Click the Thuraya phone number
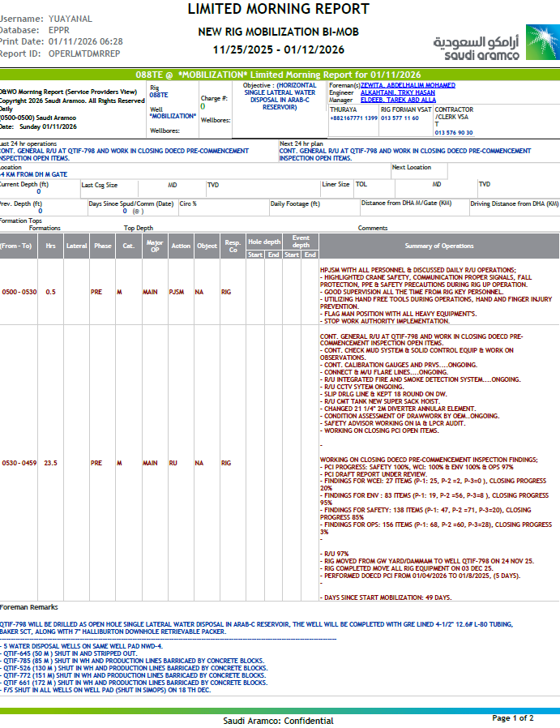Screen dimensions: 560x728 (353, 118)
